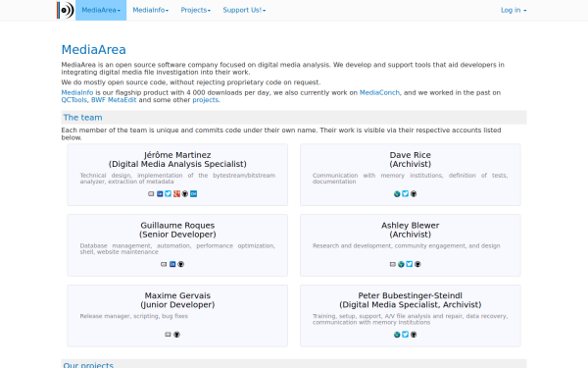The image size is (588, 368).
Task: Click the name 'Jérôme Martinez'
Action: [177, 155]
